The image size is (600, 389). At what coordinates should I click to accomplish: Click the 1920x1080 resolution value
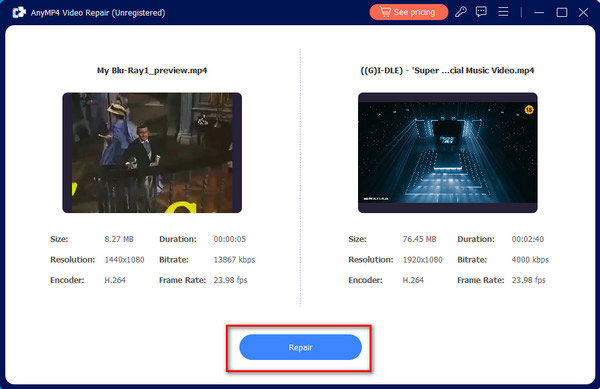(422, 260)
